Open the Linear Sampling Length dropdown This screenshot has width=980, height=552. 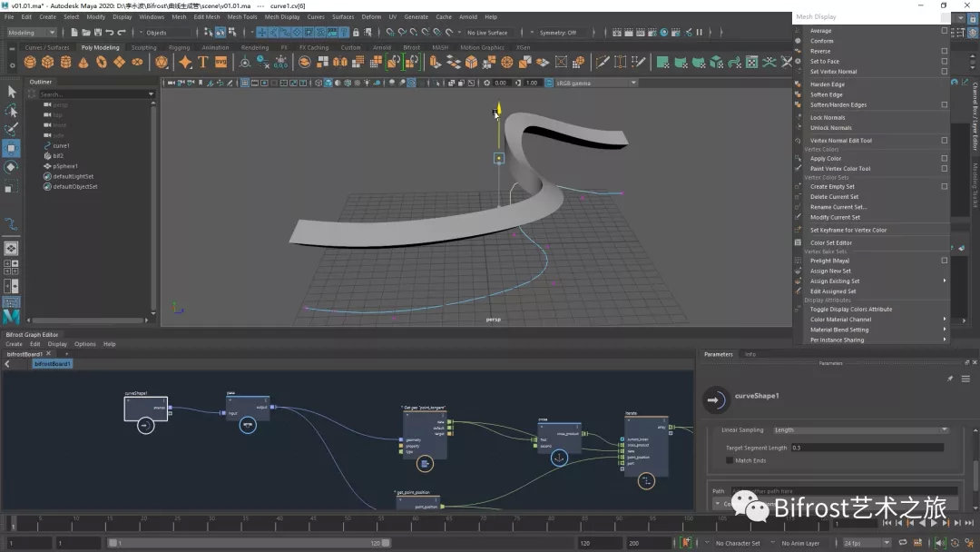(858, 429)
